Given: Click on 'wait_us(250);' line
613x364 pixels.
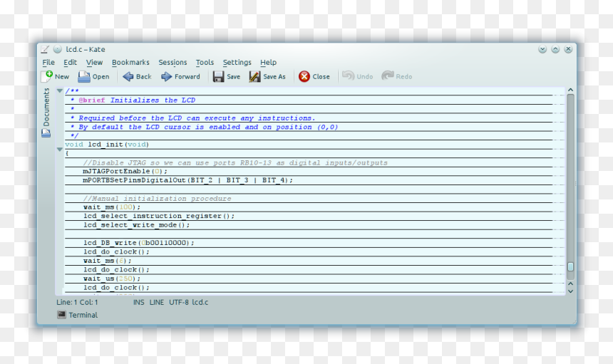Looking at the screenshot, I should coord(111,279).
